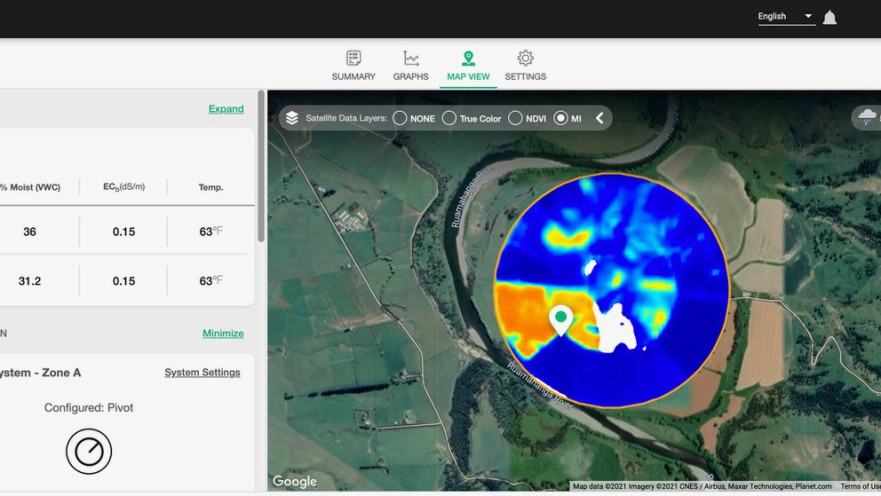Collapse satellite layers bar with chevron
The height and width of the screenshot is (496, 881).
pyautogui.click(x=600, y=118)
